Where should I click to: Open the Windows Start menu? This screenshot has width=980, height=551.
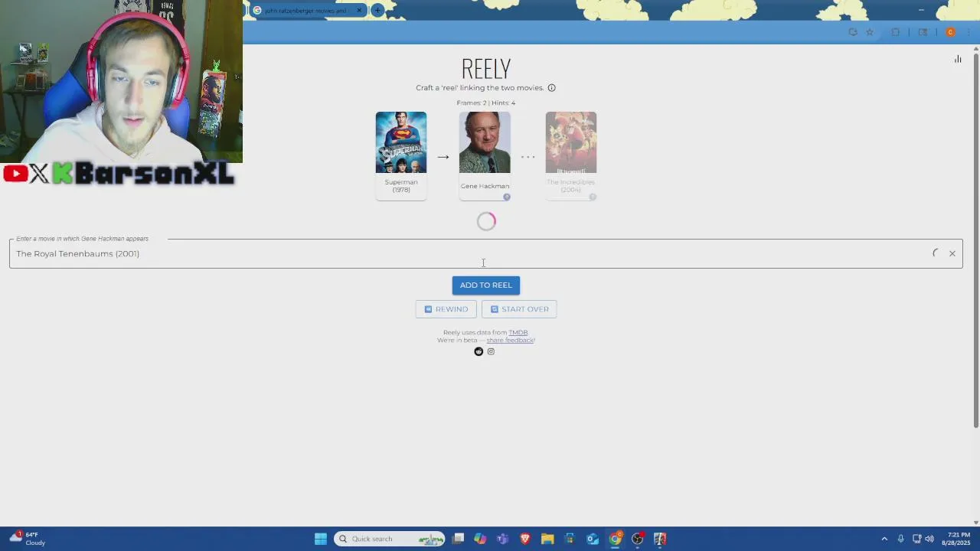coord(321,539)
